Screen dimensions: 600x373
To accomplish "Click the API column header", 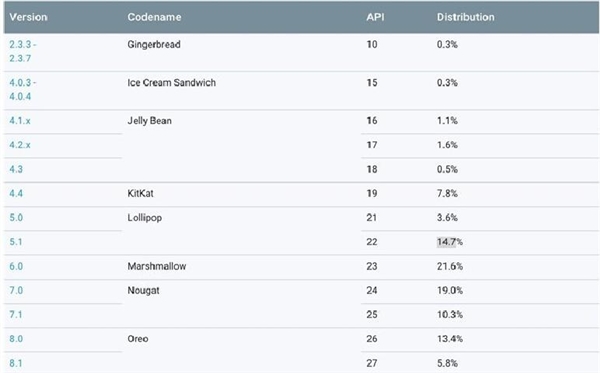I will click(375, 17).
